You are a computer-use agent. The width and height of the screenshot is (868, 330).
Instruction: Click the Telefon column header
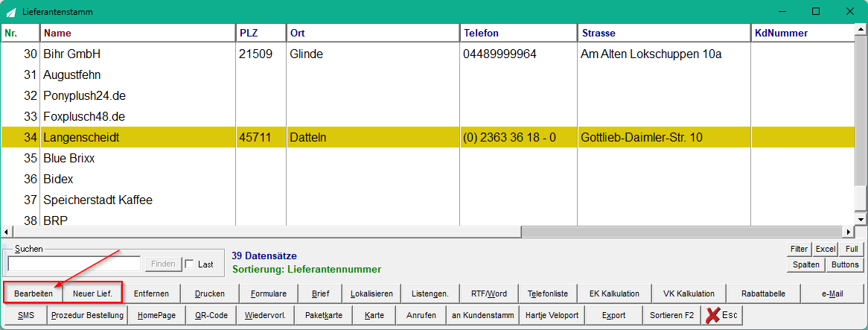pos(518,34)
